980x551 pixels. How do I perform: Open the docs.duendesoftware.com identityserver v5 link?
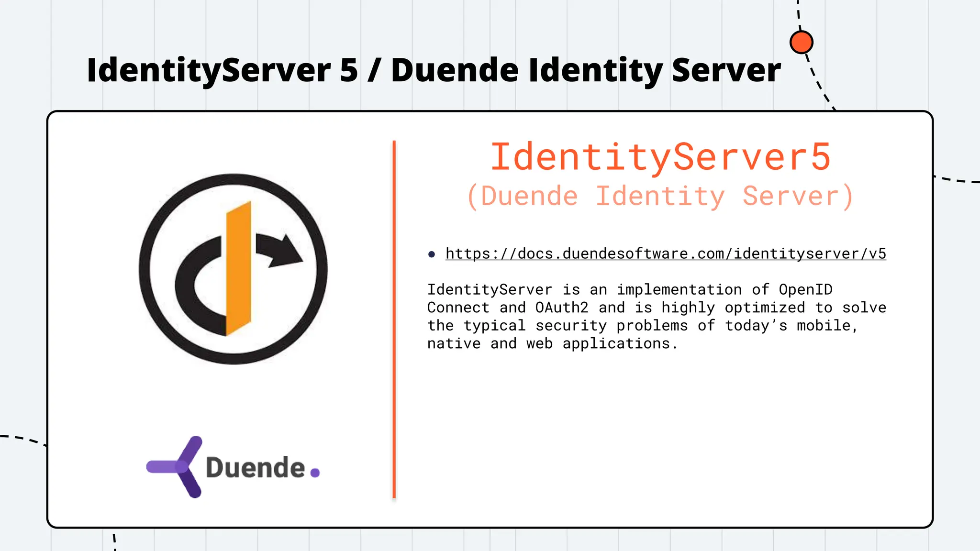click(666, 253)
